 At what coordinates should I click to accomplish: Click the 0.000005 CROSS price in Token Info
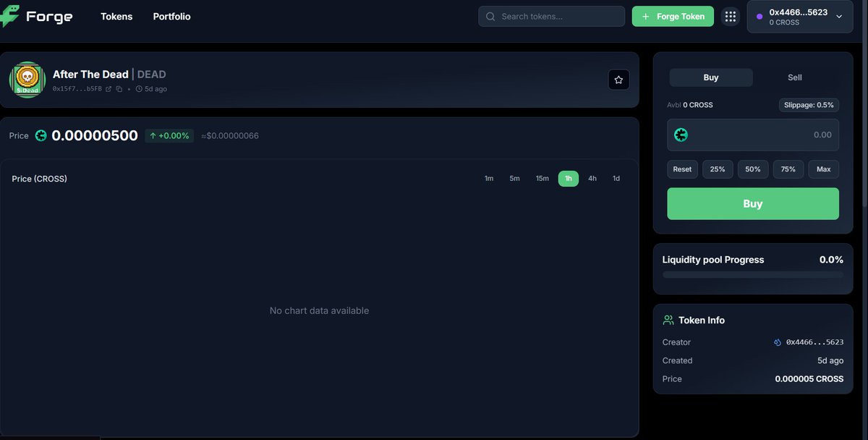tap(809, 379)
